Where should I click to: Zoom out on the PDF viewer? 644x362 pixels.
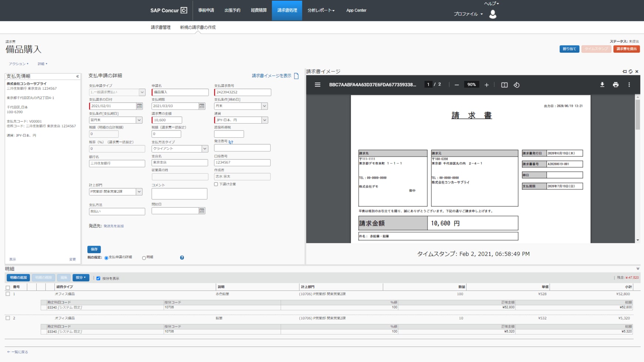(x=457, y=85)
